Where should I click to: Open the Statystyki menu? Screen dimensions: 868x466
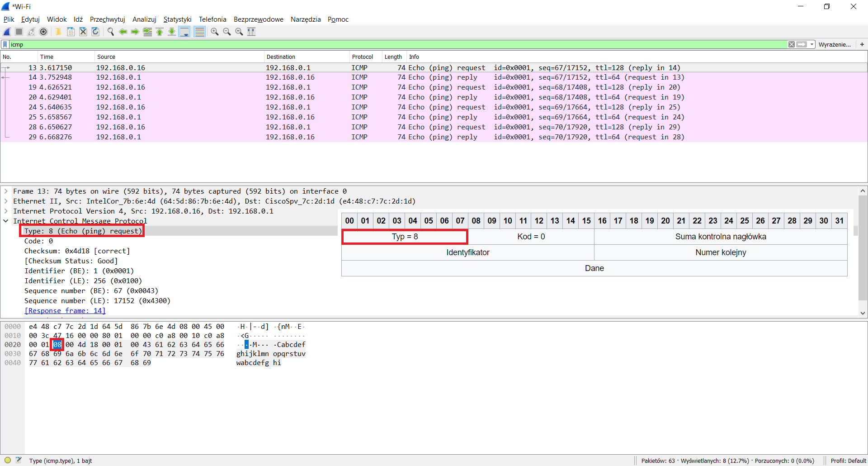click(x=177, y=19)
